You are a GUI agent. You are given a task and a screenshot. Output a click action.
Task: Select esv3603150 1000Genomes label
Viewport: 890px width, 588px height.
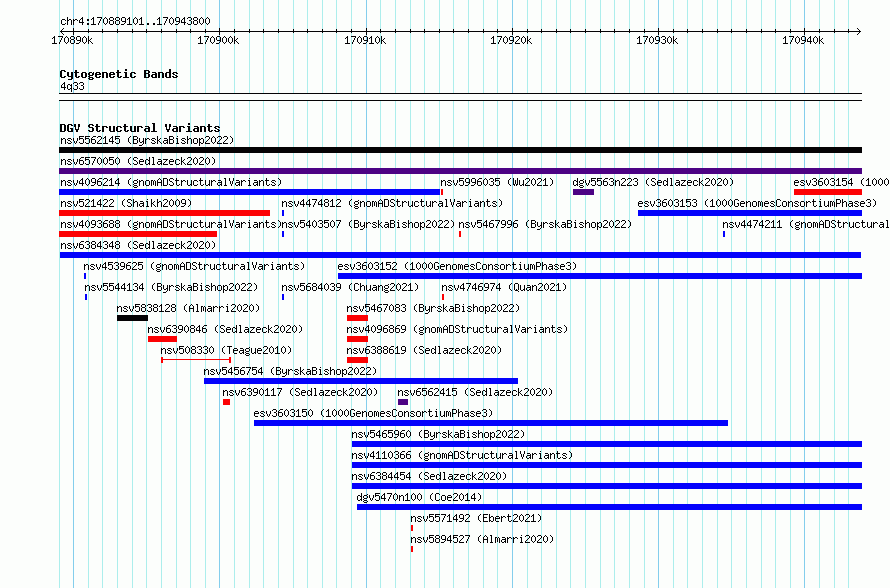[373, 413]
